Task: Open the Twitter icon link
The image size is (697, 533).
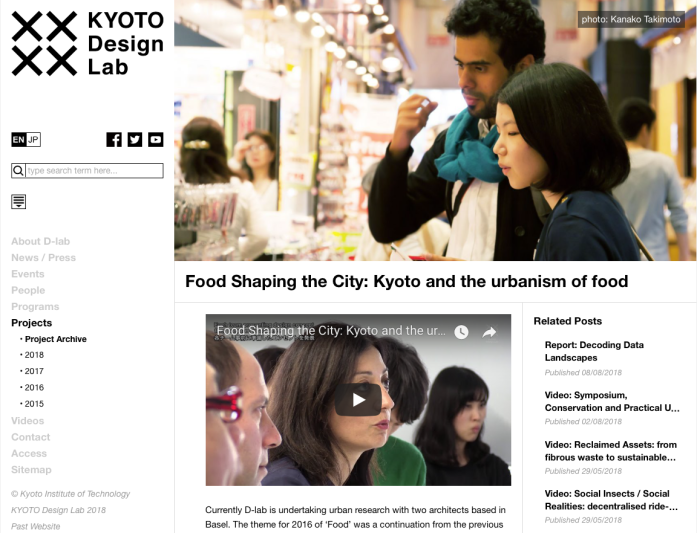Action: tap(135, 140)
